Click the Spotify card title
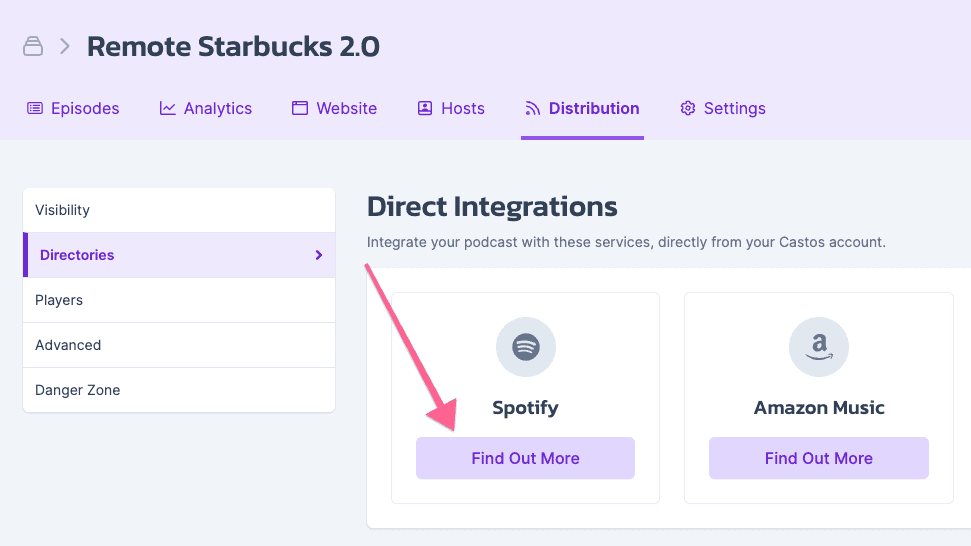Viewport: 971px width, 546px height. point(525,407)
